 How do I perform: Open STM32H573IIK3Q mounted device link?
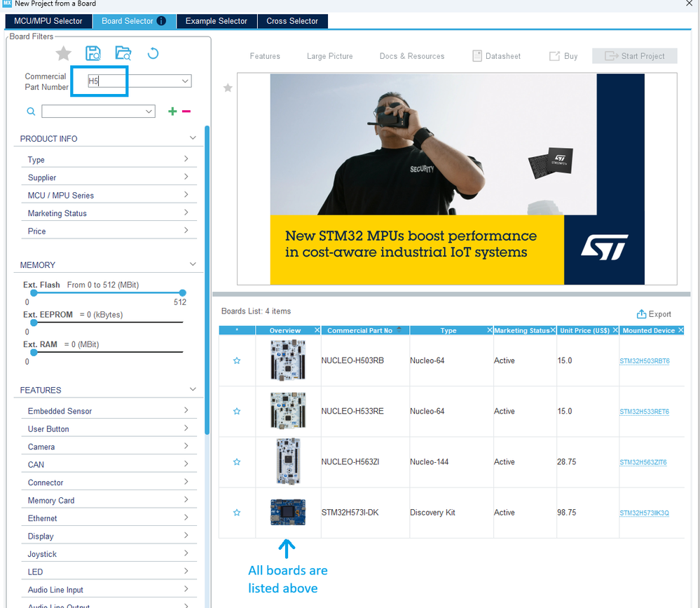point(644,513)
